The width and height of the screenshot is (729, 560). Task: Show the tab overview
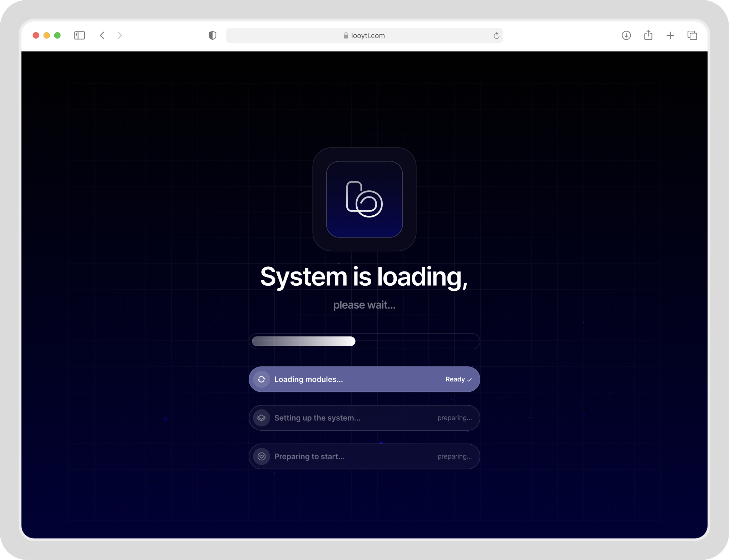[692, 35]
